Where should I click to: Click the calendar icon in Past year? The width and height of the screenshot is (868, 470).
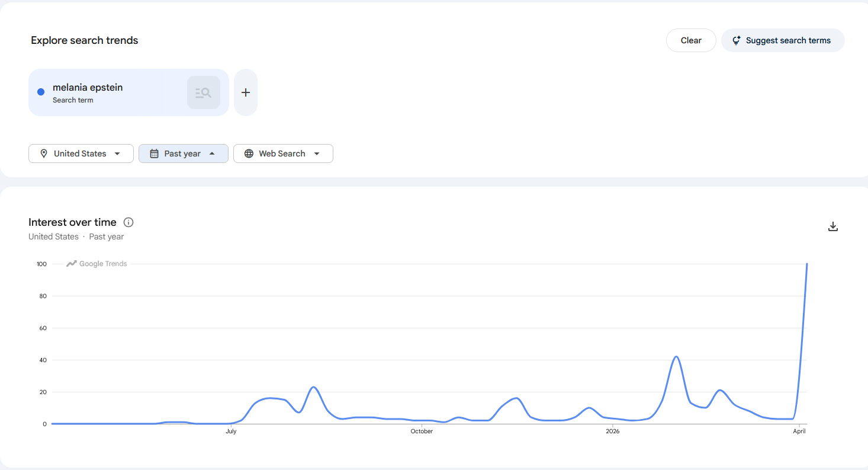click(154, 154)
